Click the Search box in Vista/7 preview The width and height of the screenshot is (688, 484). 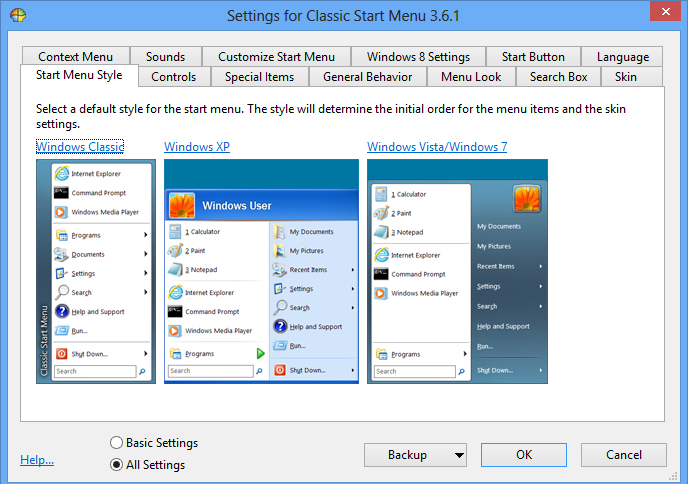pos(415,371)
